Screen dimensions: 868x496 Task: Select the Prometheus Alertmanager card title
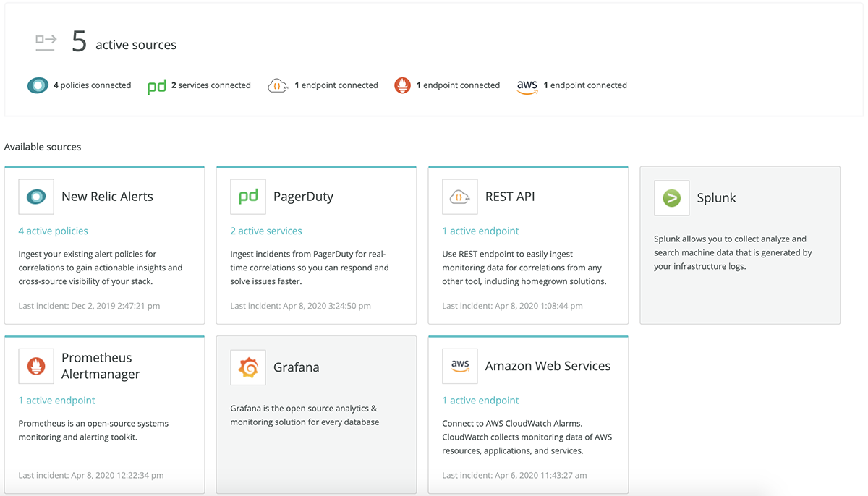[x=101, y=366]
